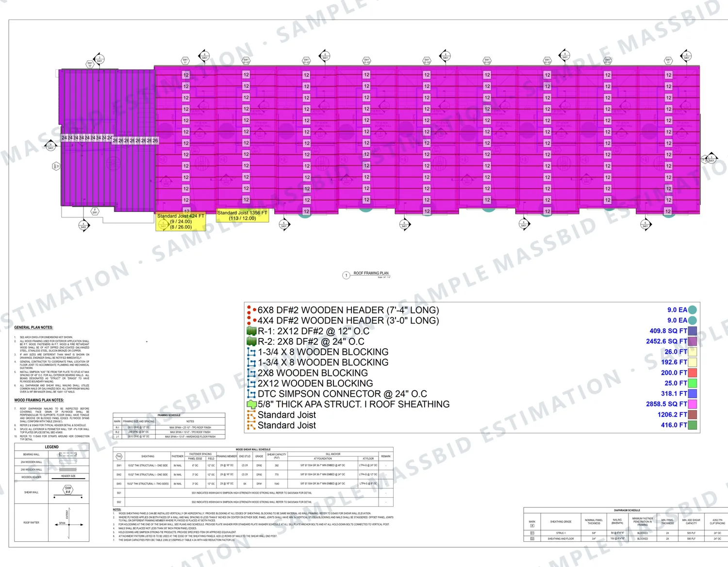
Task: Click the circled 1 beside ROOF FRAMING PLAN title
Action: pos(346,275)
